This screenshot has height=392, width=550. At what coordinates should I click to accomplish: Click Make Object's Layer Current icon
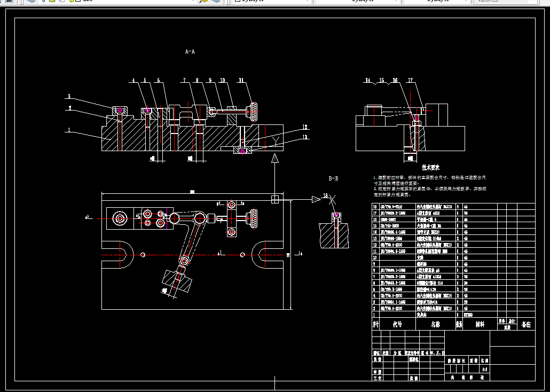[203, 1]
